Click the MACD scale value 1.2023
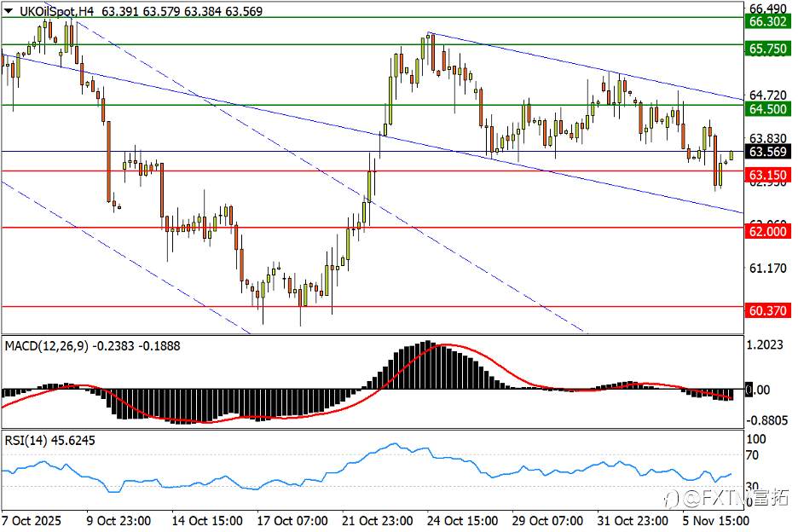798x532 pixels. coord(765,344)
